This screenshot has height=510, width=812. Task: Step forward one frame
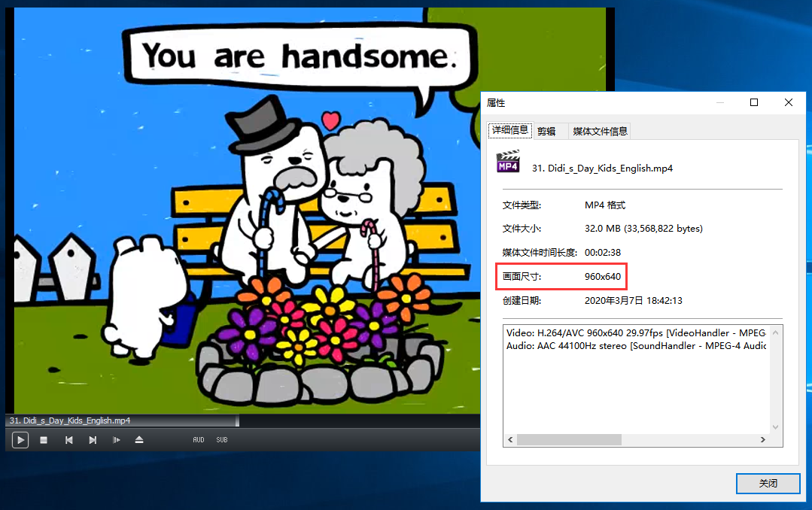116,440
